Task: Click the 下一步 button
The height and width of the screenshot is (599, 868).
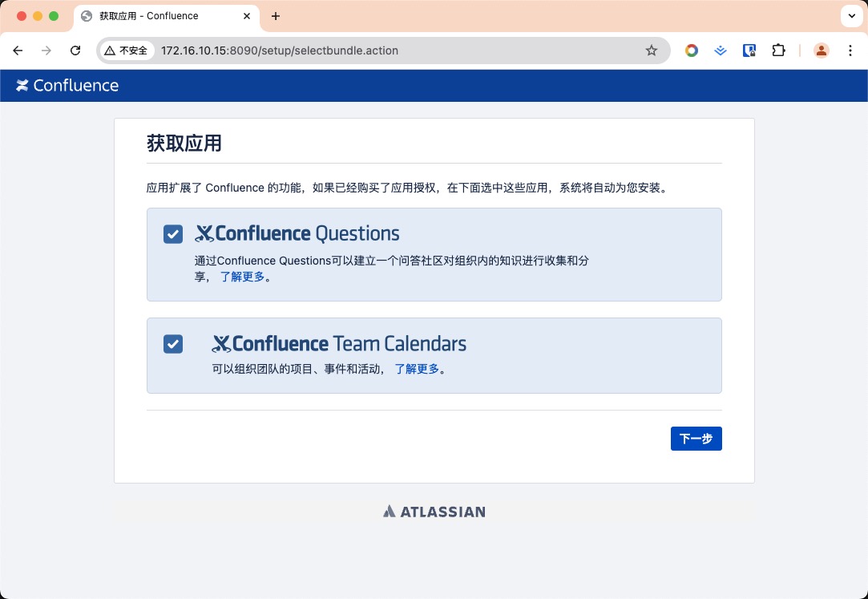Action: [x=696, y=439]
